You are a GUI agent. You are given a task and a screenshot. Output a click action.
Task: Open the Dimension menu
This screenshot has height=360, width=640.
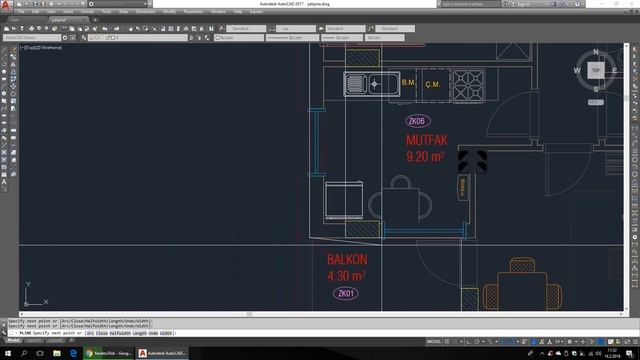(x=145, y=12)
